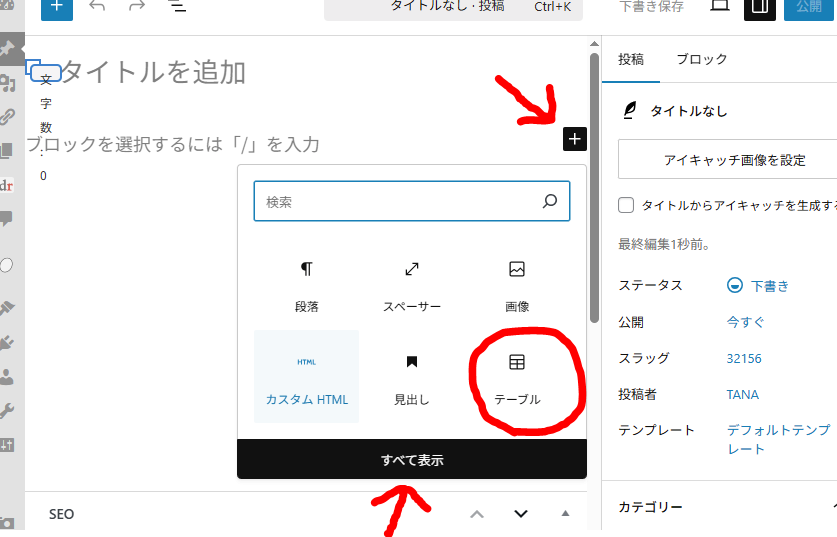Viewport: 837px width, 537px height.
Task: Insert an Image (画像) block
Action: (517, 285)
